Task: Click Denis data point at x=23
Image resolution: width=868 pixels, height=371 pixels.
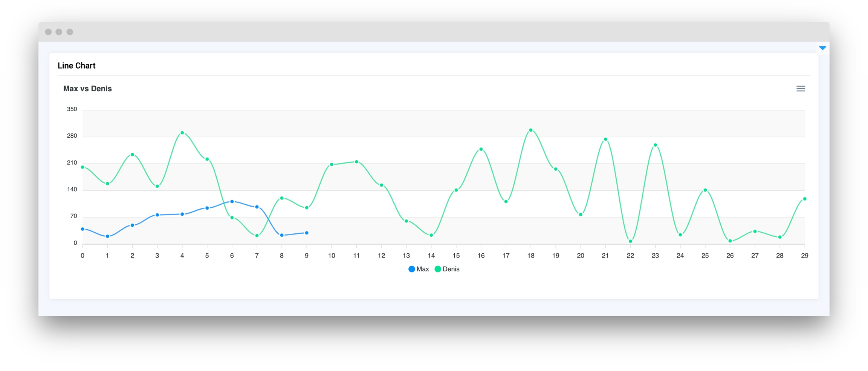Action: [656, 145]
